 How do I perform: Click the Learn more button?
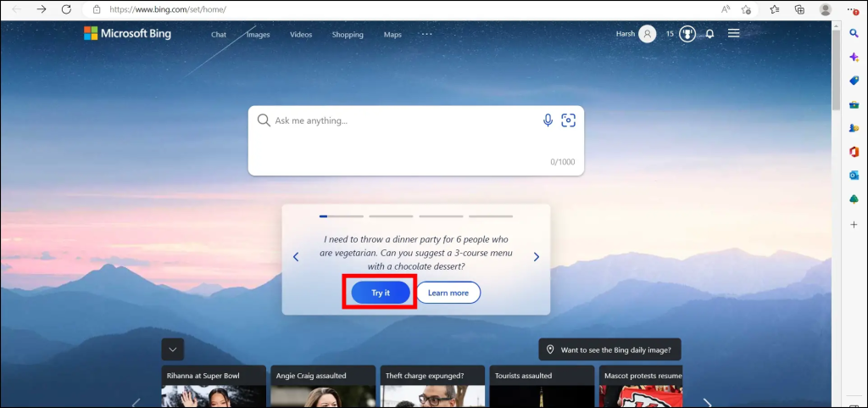(x=448, y=293)
